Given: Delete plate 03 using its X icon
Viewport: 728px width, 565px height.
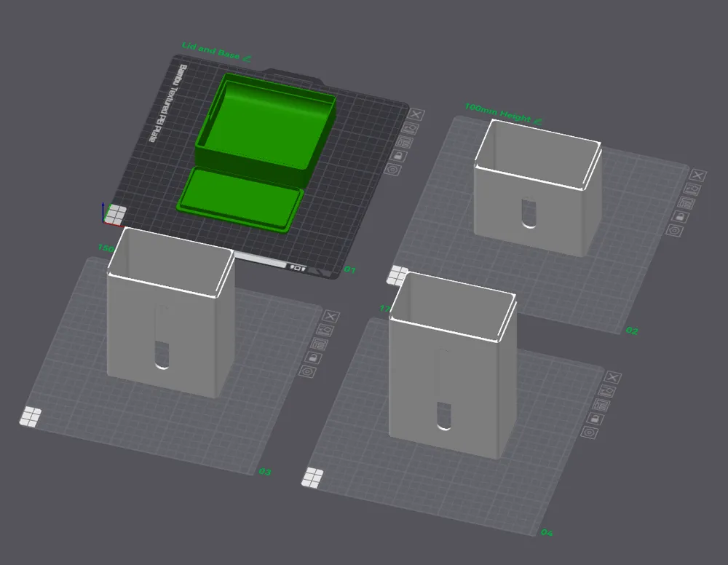Looking at the screenshot, I should click(331, 316).
